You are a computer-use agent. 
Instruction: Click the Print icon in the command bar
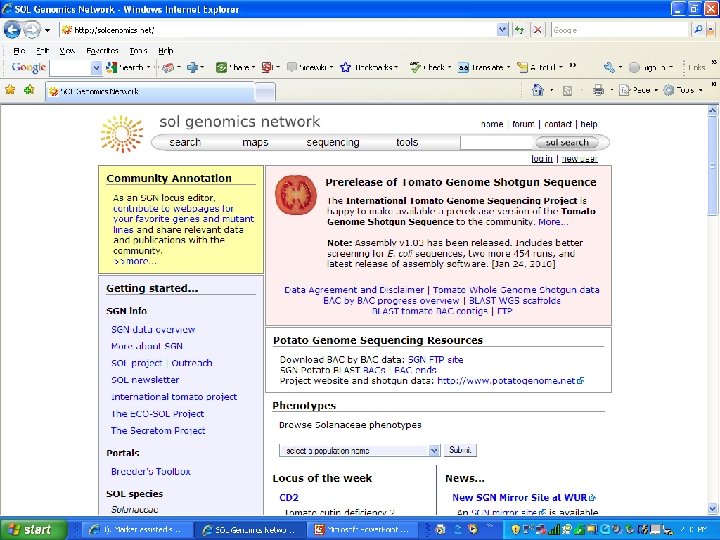click(x=598, y=90)
